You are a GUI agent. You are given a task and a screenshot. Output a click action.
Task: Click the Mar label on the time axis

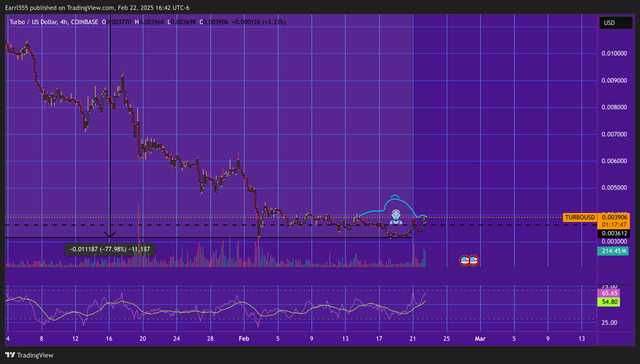coord(480,339)
